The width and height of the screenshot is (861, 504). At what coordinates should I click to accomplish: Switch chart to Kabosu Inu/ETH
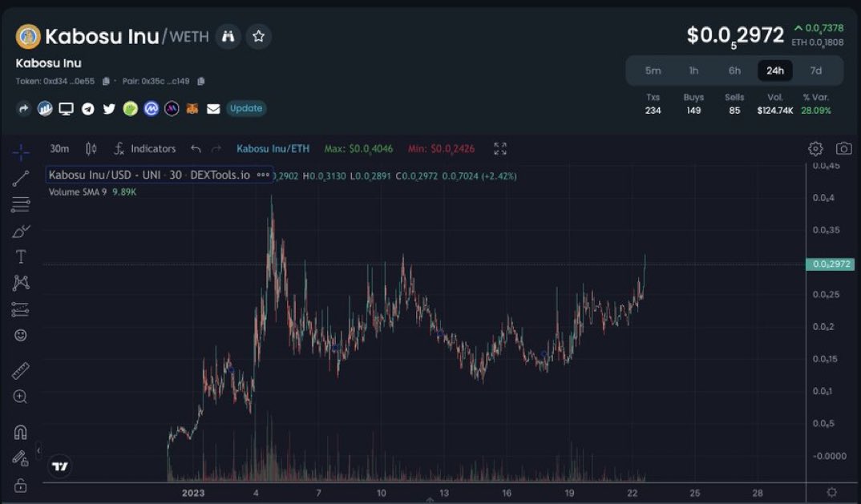point(273,149)
